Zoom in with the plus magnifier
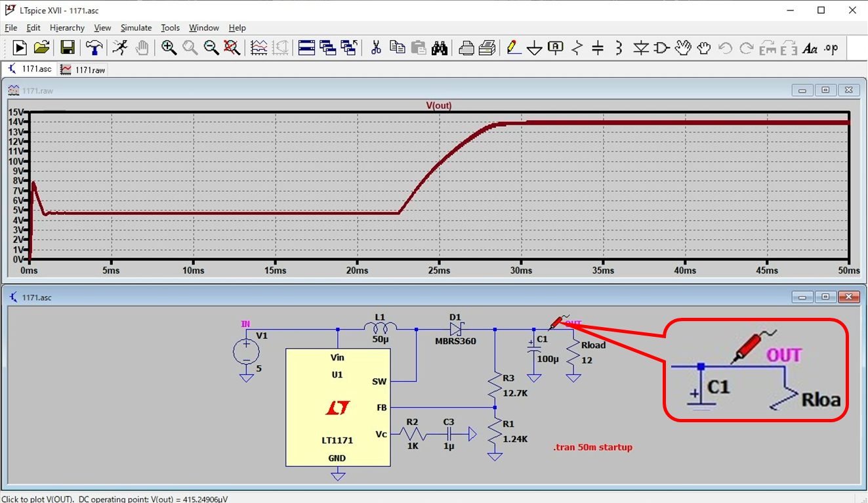This screenshot has height=503, width=868. click(169, 47)
